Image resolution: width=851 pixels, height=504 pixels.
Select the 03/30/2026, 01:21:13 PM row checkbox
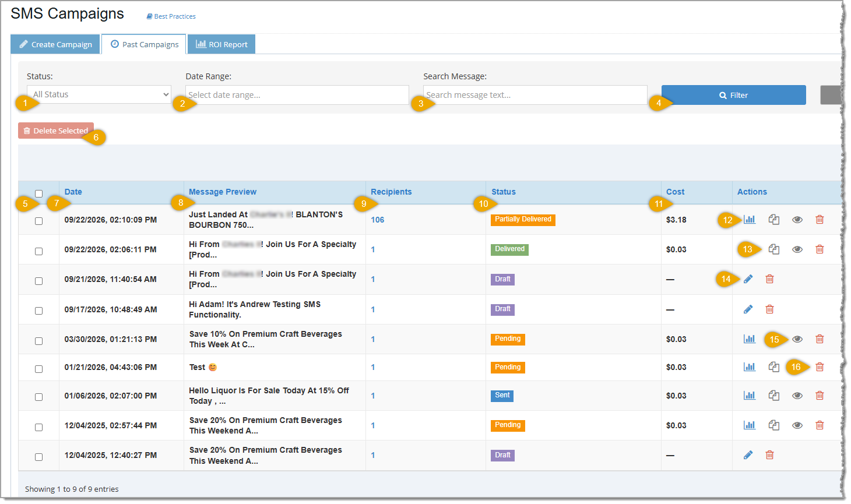pos(38,341)
